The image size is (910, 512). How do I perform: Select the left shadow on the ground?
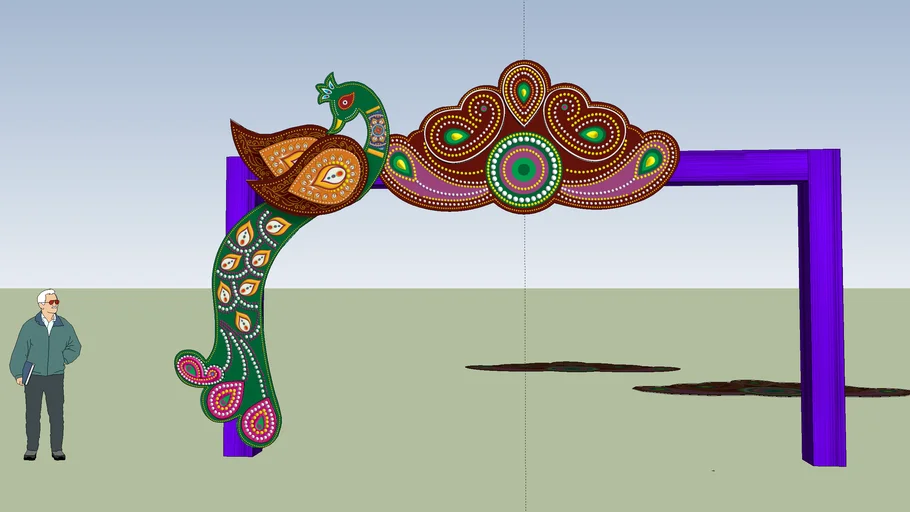(x=572, y=368)
